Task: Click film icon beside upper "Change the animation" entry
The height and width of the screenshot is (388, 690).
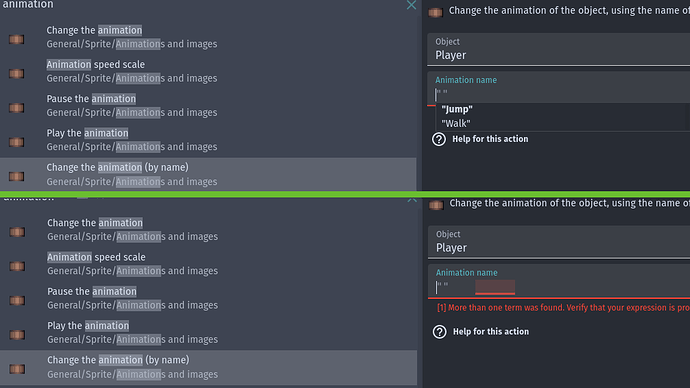Action: pyautogui.click(x=17, y=40)
